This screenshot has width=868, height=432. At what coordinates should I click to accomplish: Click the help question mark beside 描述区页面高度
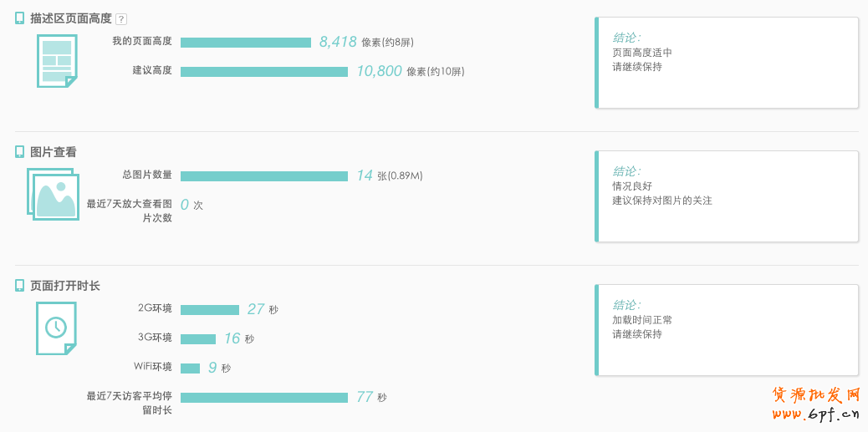click(121, 19)
